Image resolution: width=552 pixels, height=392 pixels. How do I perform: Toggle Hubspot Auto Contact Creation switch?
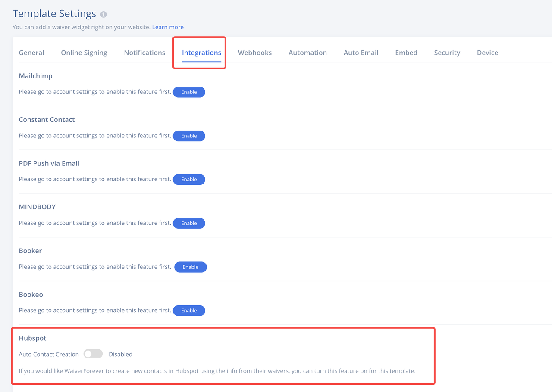click(93, 354)
